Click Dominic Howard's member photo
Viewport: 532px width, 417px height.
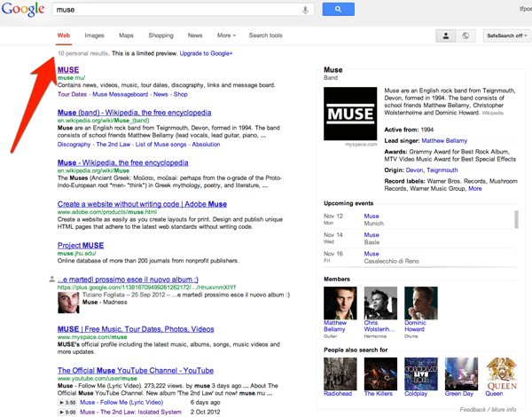click(x=420, y=303)
